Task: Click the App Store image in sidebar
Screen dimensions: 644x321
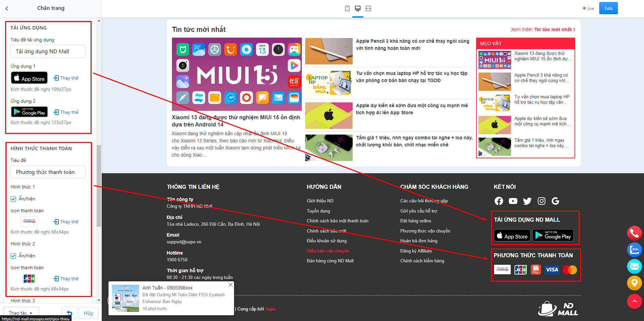Action: [x=29, y=78]
